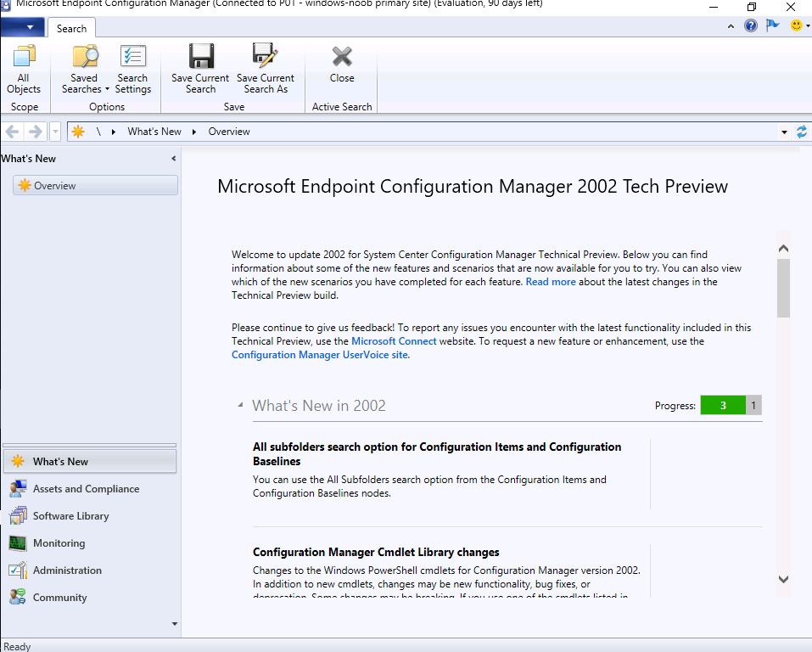The image size is (812, 652).
Task: Refresh the view with the refresh icon
Action: click(802, 132)
